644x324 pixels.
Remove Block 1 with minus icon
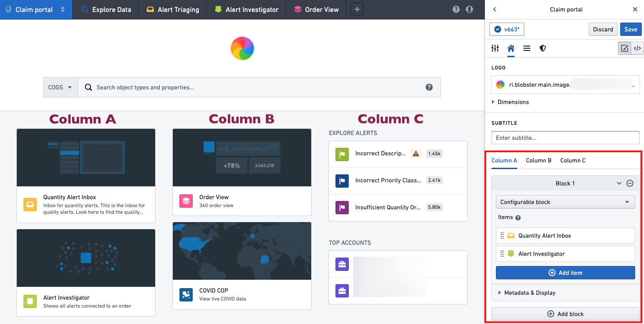(630, 183)
